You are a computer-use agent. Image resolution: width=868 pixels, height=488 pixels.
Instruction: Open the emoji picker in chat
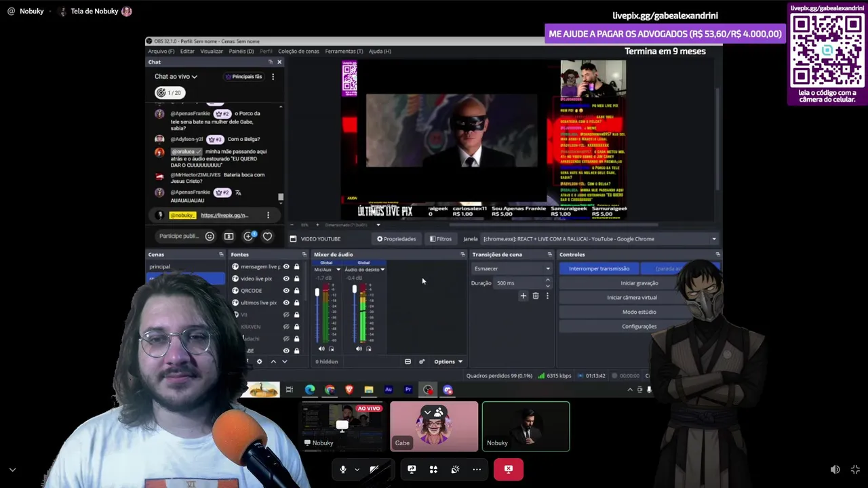coord(210,236)
